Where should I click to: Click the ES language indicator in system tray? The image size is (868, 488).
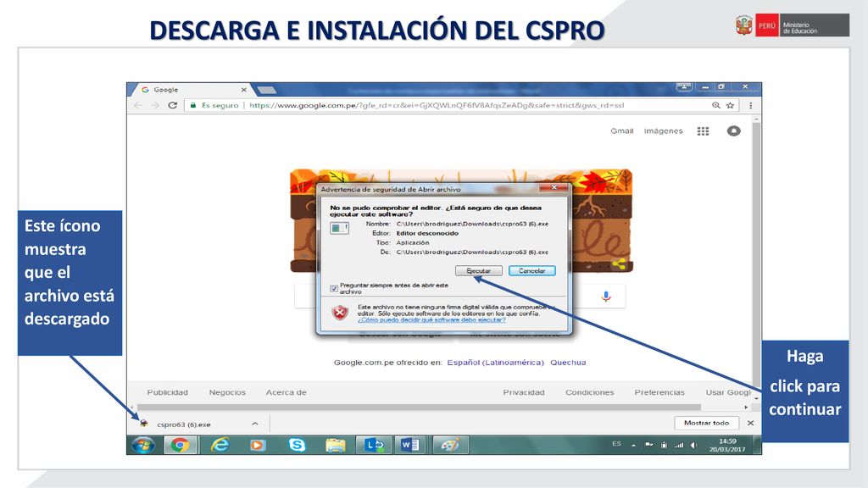pos(616,444)
